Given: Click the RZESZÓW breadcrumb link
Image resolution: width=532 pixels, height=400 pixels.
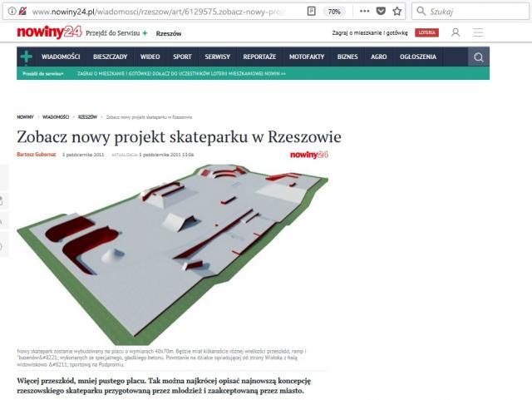Looking at the screenshot, I should [87, 117].
